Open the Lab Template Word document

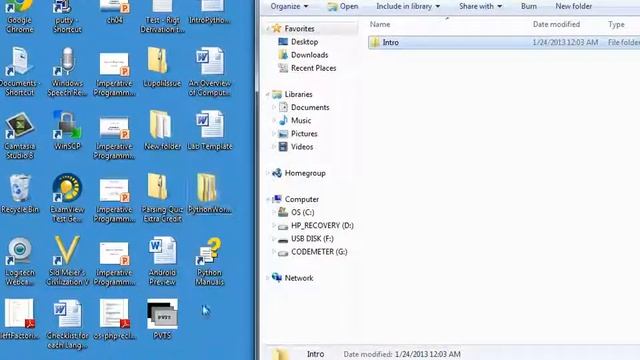click(210, 131)
